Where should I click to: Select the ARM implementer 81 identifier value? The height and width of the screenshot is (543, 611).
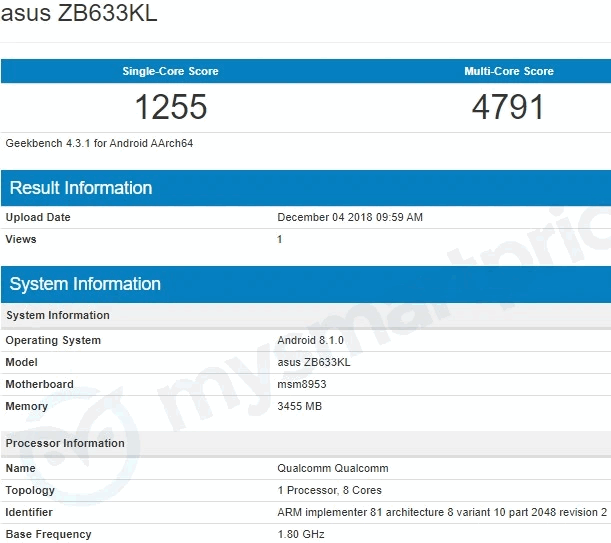[x=442, y=512]
